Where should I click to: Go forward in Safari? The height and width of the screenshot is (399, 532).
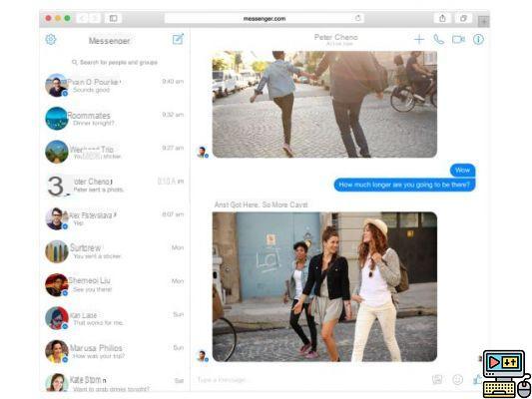click(95, 18)
